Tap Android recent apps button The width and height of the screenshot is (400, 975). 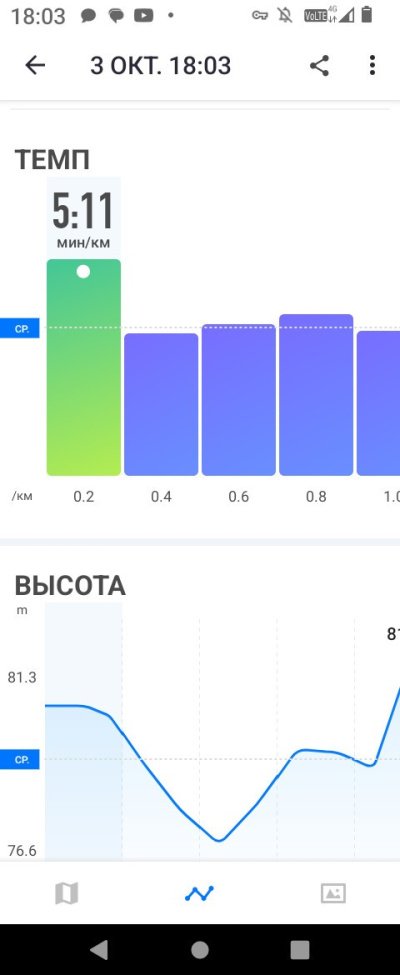pyautogui.click(x=300, y=949)
